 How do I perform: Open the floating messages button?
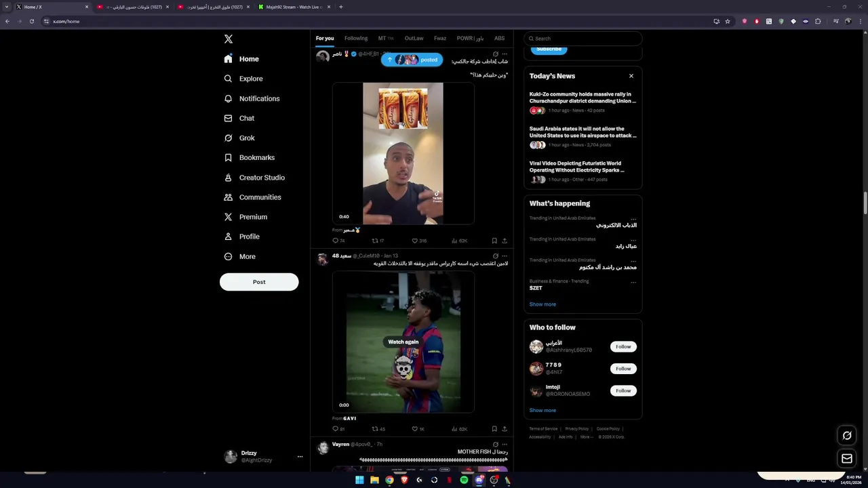pos(846,459)
